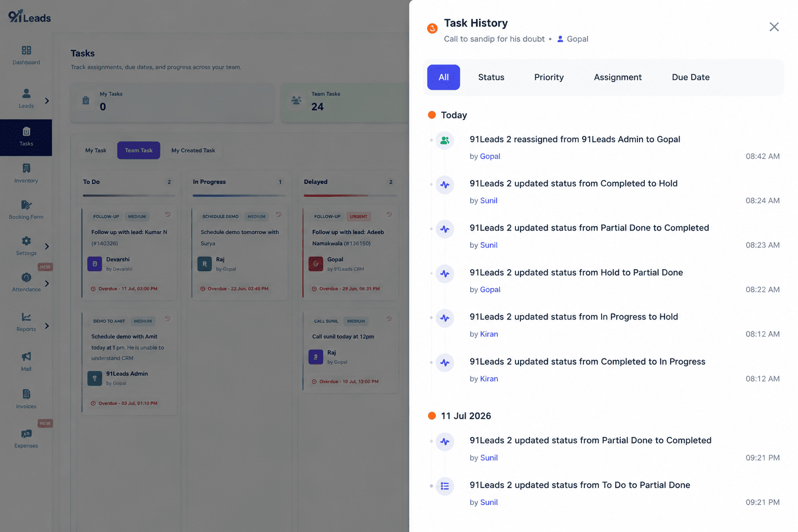The width and height of the screenshot is (798, 532).
Task: Click 91Leads Admin avatar on Amit demo card
Action: tap(95, 378)
